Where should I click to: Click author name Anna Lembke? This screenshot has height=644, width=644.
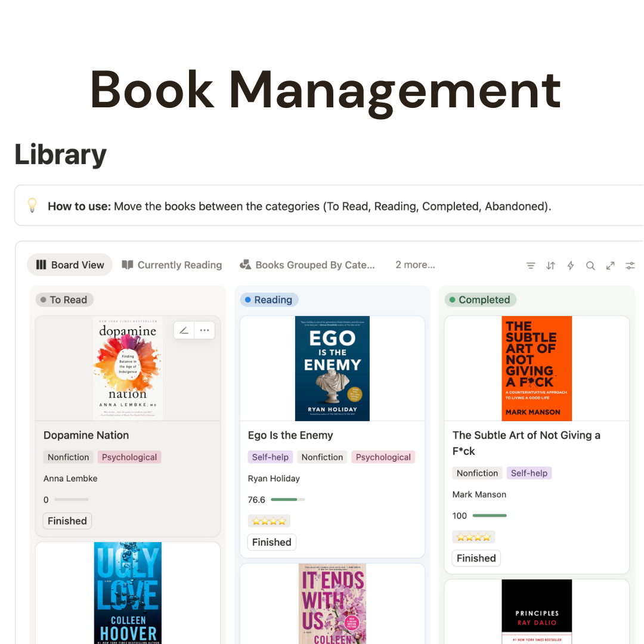(x=70, y=478)
